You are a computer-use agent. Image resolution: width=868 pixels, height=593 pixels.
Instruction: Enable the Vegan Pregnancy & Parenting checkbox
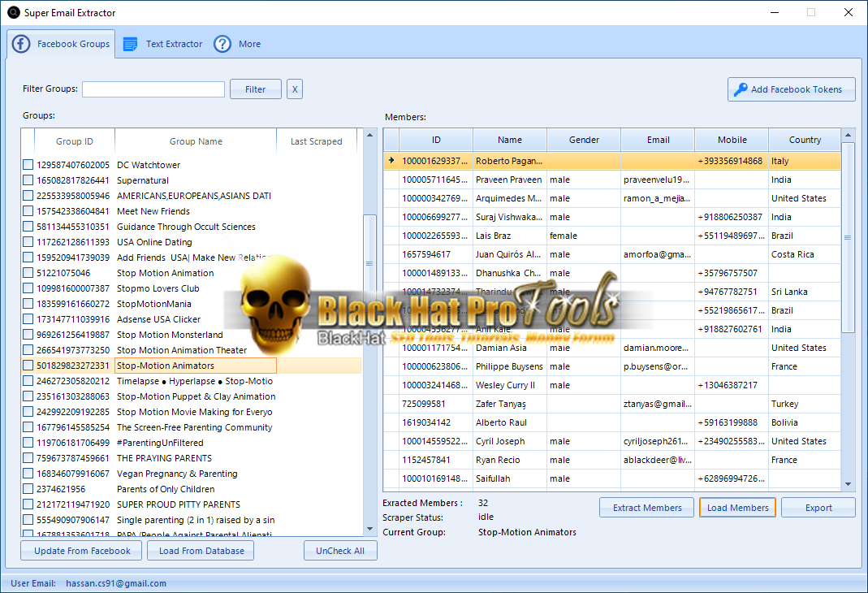tap(28, 474)
